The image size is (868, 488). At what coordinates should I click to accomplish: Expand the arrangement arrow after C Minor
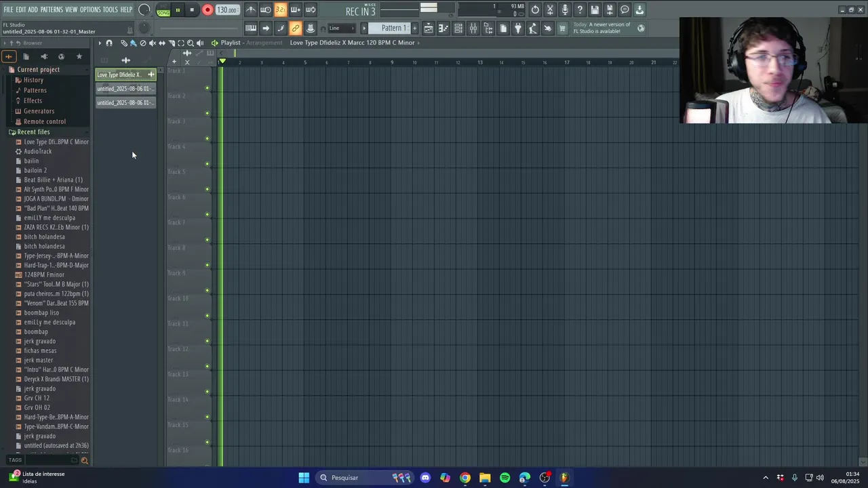419,43
